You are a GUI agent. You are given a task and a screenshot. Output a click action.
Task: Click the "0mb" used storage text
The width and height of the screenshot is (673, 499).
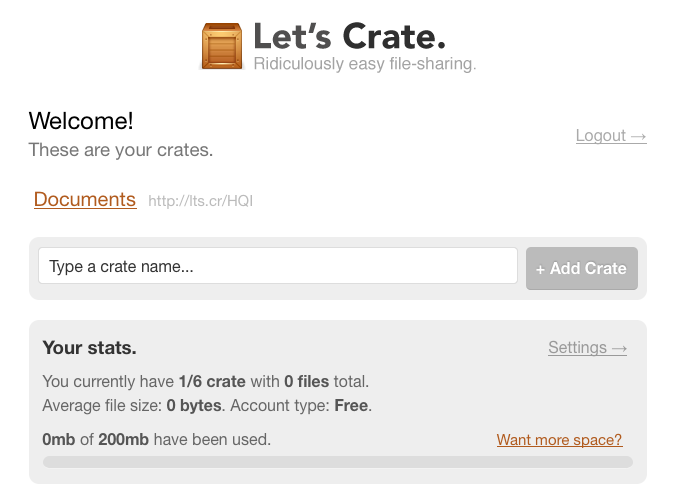click(58, 439)
